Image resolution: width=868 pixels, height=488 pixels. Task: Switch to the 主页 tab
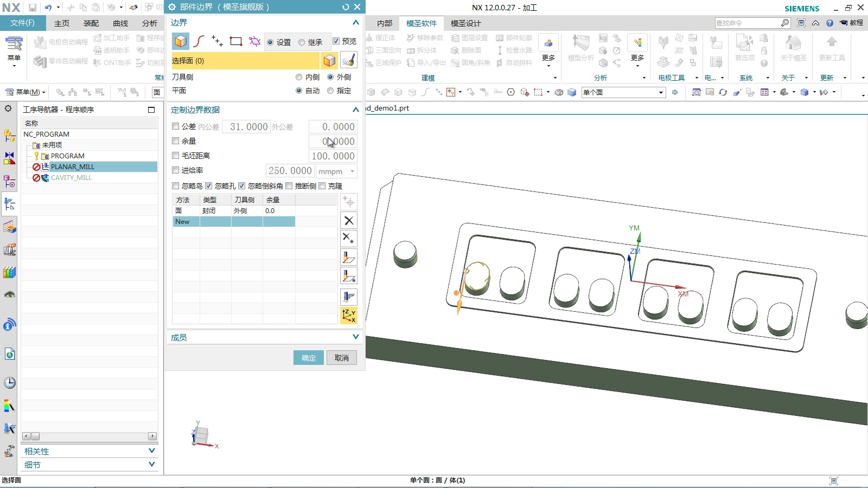point(62,23)
